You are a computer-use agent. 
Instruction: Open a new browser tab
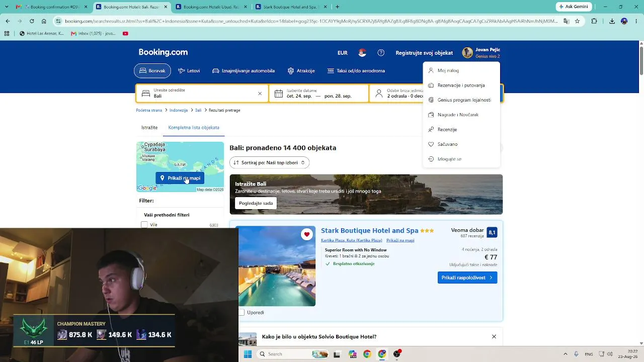(x=337, y=7)
